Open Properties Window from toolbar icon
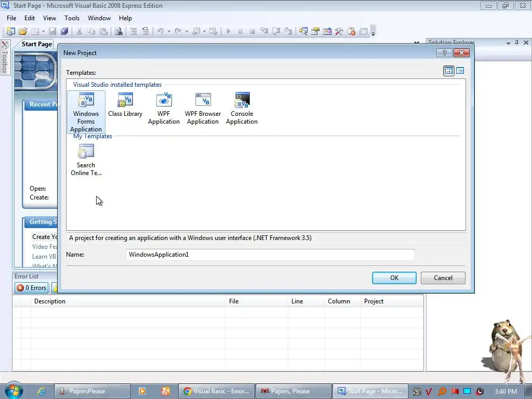532x399 pixels. [x=315, y=31]
